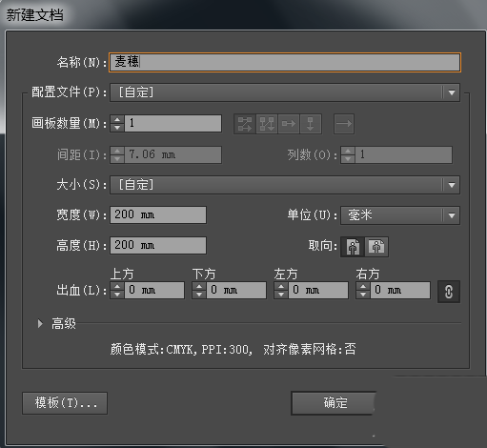Click the 下方 bottom bleed field
The image size is (487, 448).
236,290
